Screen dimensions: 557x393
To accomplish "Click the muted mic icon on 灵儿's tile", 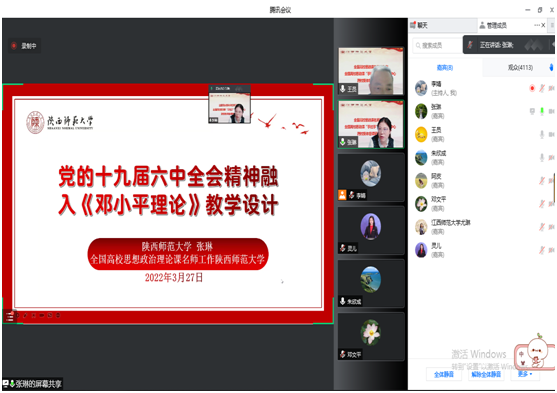I will coord(343,248).
